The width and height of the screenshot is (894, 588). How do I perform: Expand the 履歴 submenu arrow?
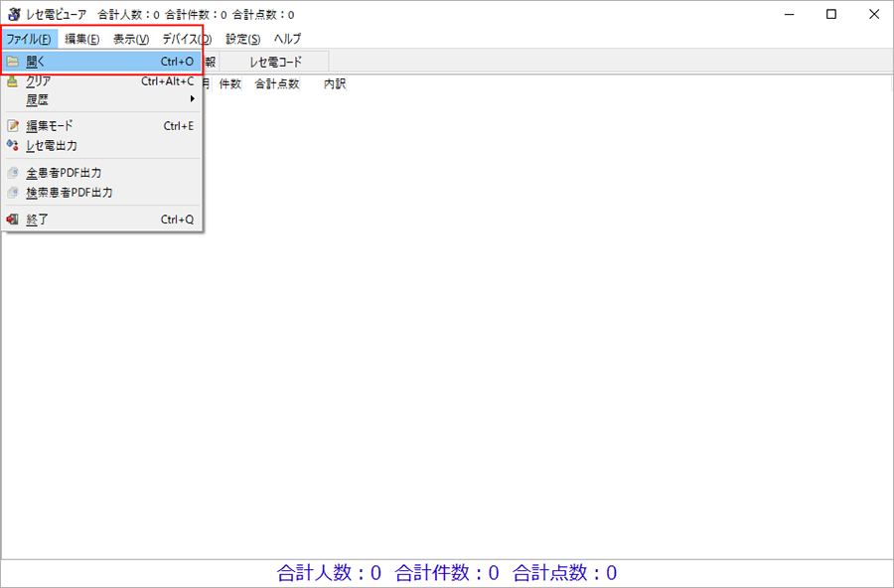point(193,99)
